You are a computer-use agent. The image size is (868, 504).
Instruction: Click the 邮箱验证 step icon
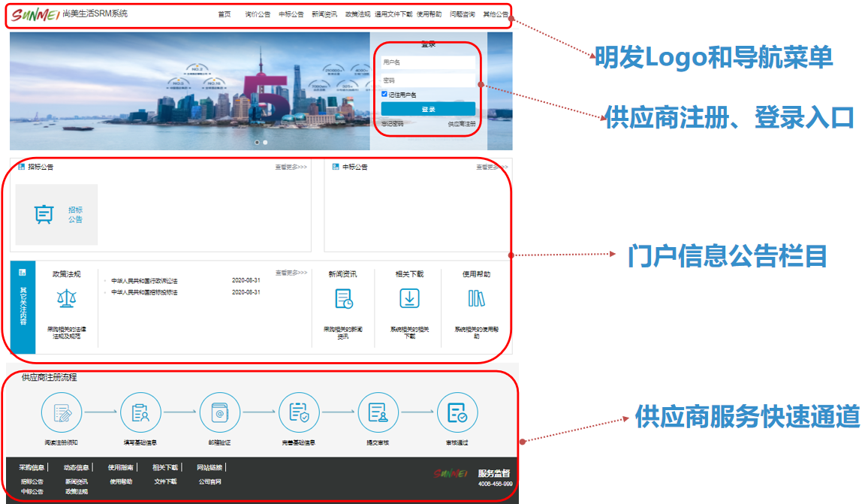pos(220,412)
